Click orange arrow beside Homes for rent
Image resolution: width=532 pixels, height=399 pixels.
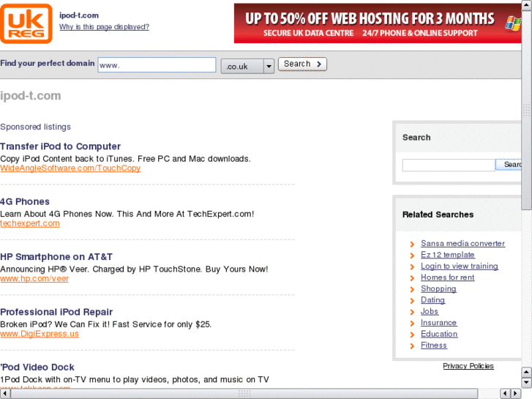[x=412, y=278]
